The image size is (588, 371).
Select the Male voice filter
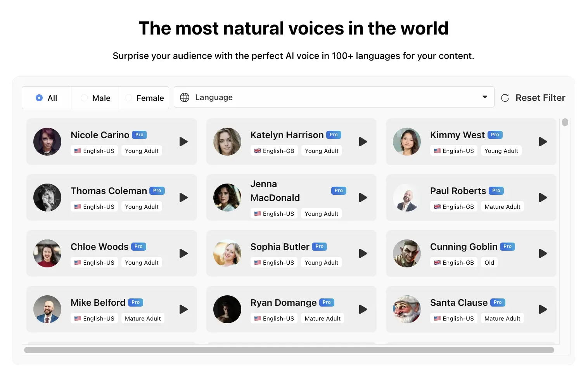84,98
